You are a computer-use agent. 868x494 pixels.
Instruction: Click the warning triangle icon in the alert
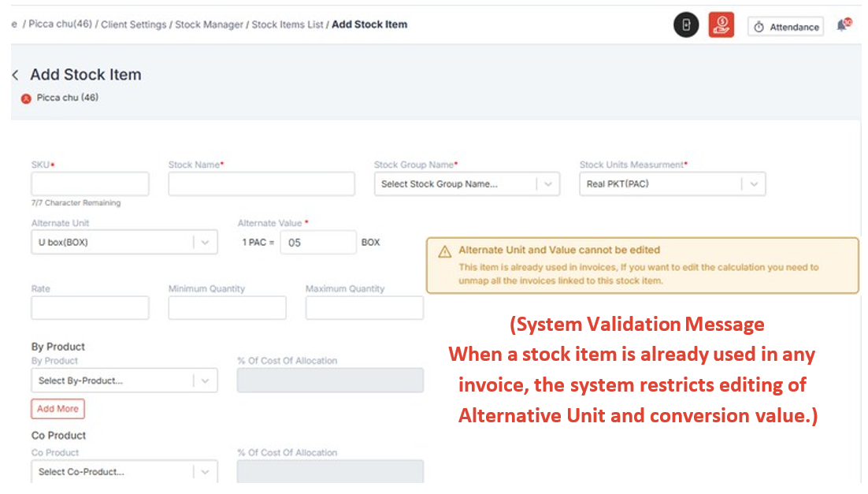point(444,251)
